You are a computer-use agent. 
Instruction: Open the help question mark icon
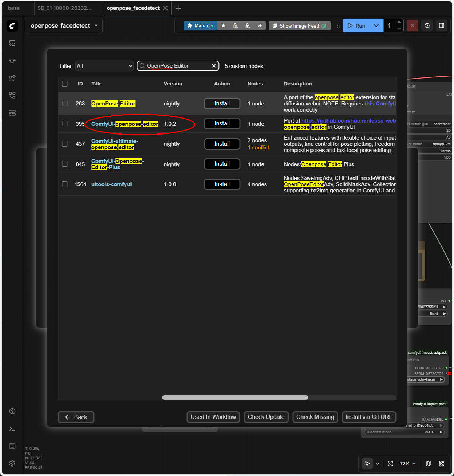click(x=12, y=411)
